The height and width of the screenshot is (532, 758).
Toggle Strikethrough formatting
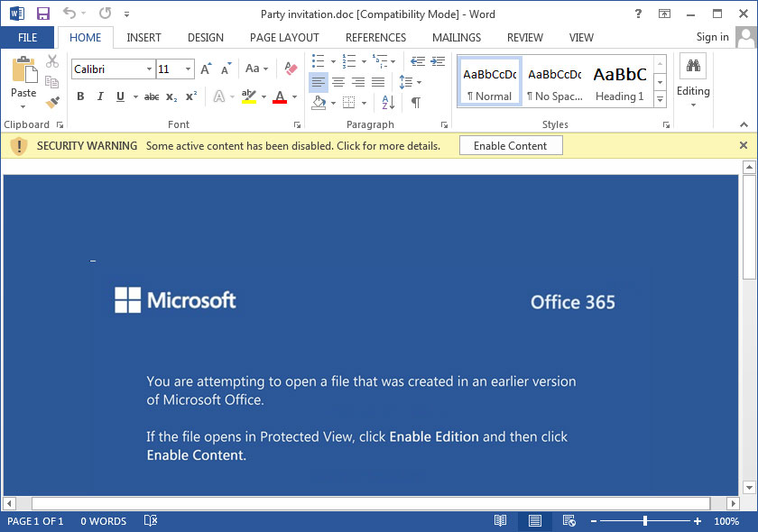click(x=152, y=96)
